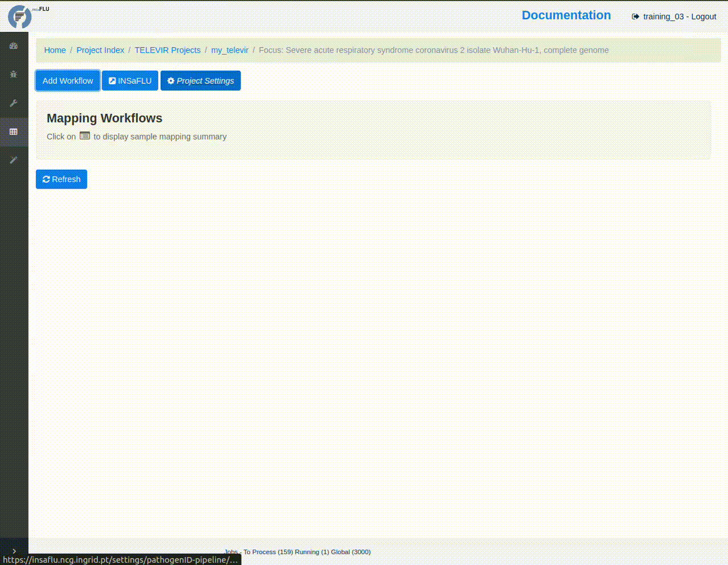Open the magic wand icon in the sidebar
The width and height of the screenshot is (728, 565).
tap(14, 160)
